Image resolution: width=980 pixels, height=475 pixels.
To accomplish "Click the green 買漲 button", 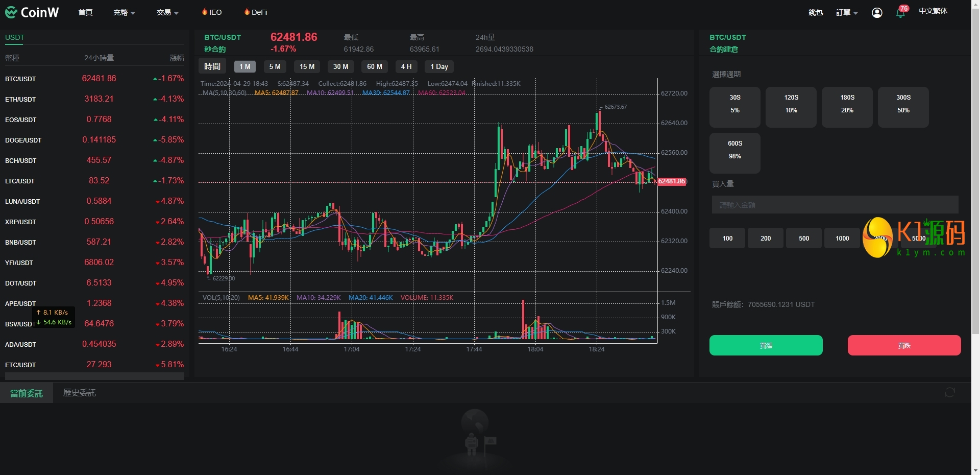I will tap(766, 345).
